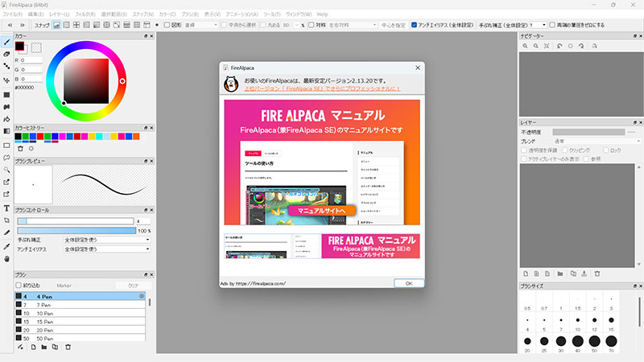Open the Help menu
The width and height of the screenshot is (644, 362).
323,14
